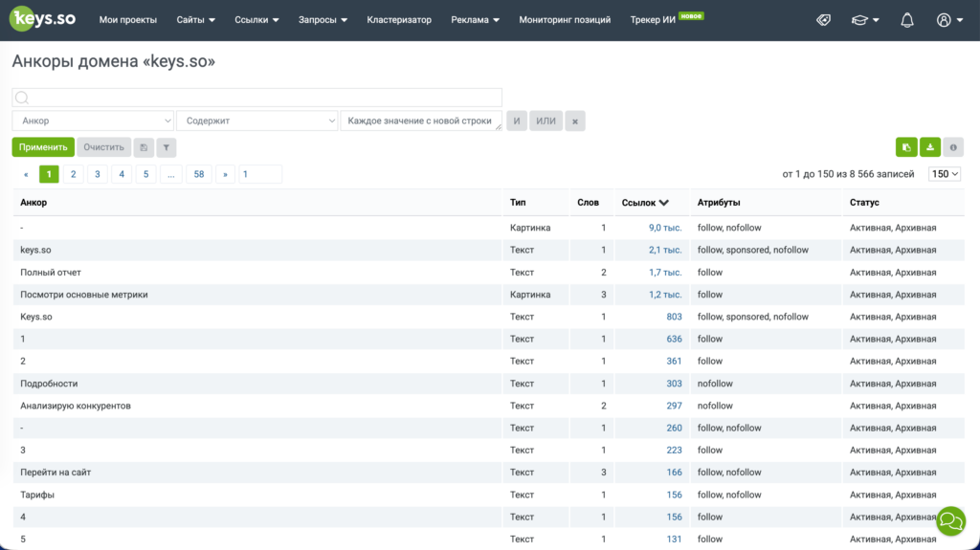Screen dimensions: 980x550
Task: Open the notifications bell
Action: (x=907, y=20)
